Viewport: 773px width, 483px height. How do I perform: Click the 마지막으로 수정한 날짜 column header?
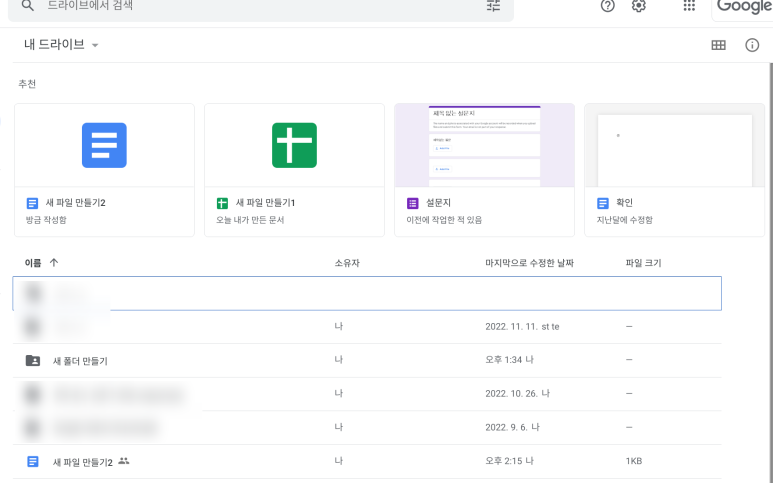coord(529,263)
